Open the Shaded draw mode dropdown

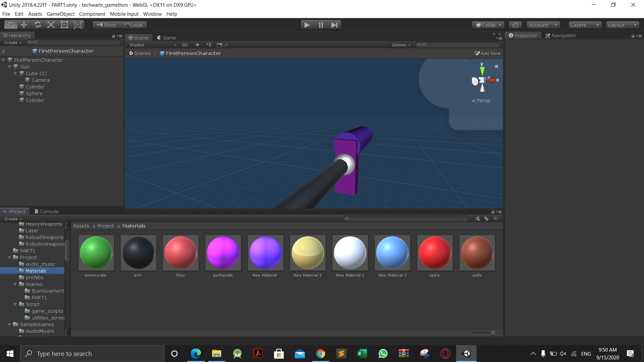153,45
